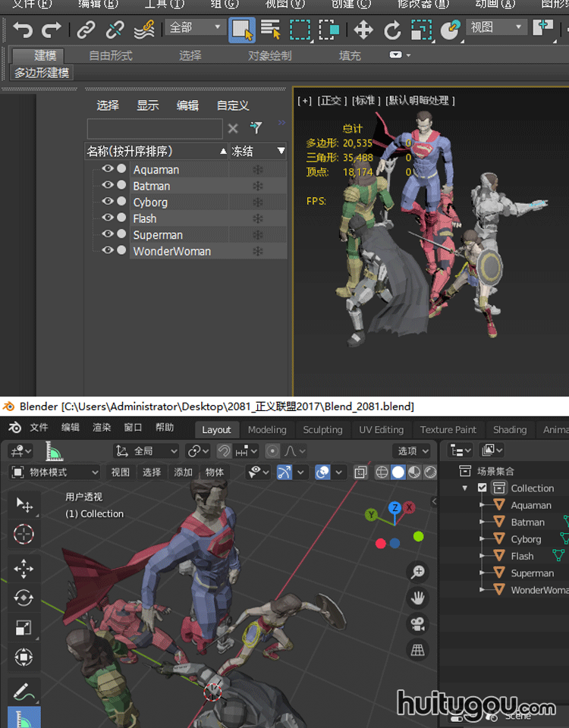Viewport: 569px width, 728px height.
Task: Select the Rotate tool in Blender's toolbar
Action: pyautogui.click(x=24, y=598)
